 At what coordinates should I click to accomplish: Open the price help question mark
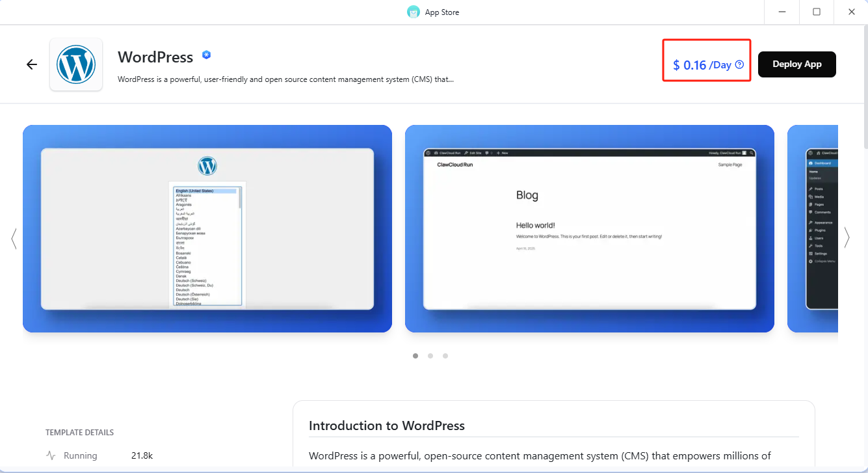pyautogui.click(x=739, y=64)
